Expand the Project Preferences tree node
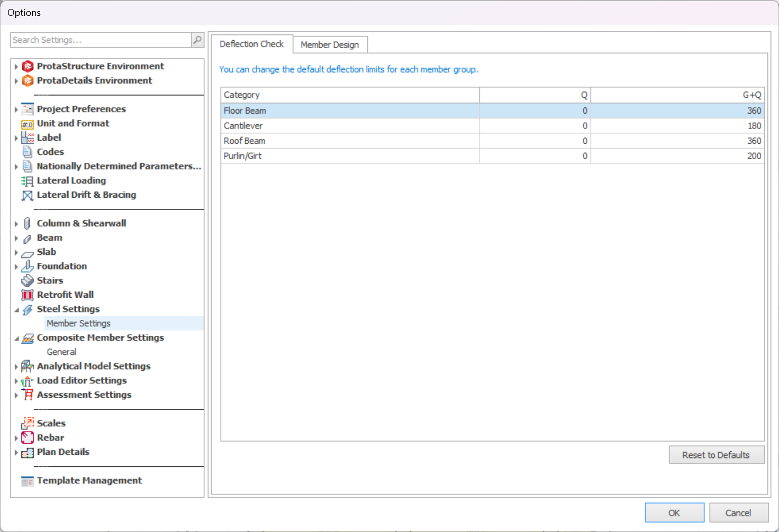The height and width of the screenshot is (532, 779). pyautogui.click(x=16, y=109)
